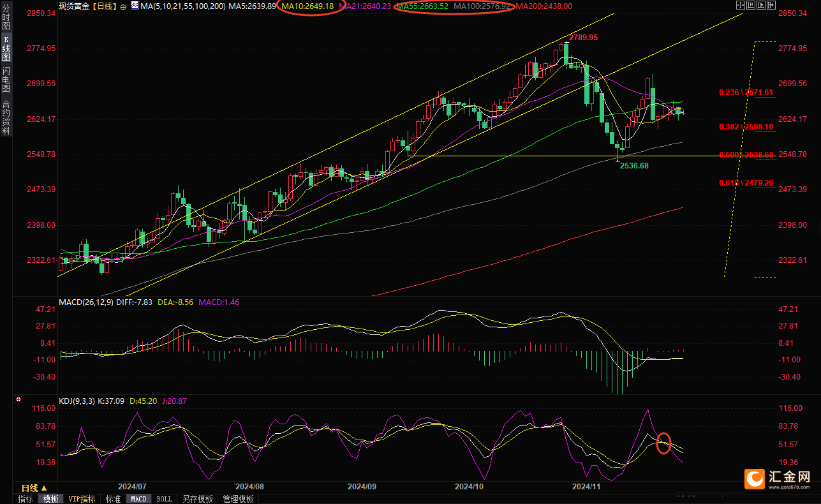This screenshot has height=504, width=821.
Task: Click the MACD(26,12,9) indicator label
Action: pos(86,302)
